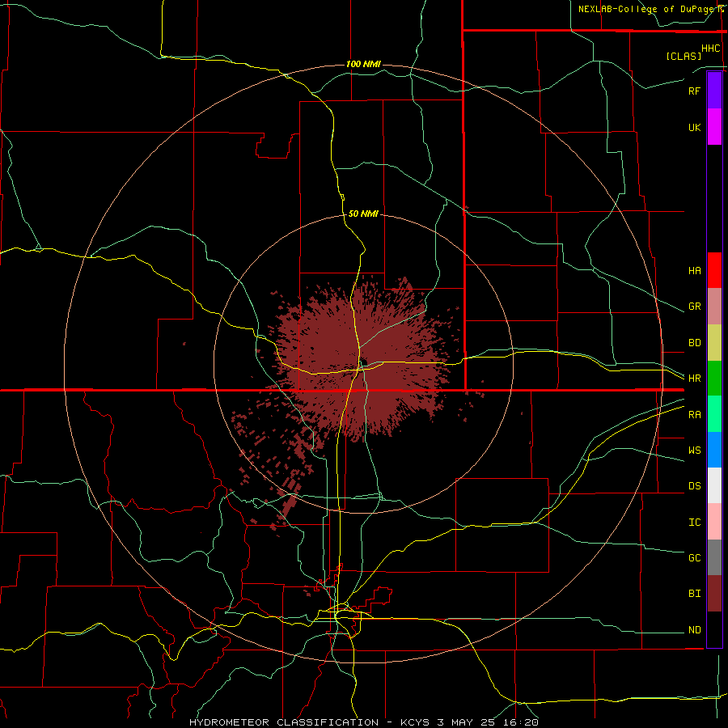Click the 50 NMI range ring label
The height and width of the screenshot is (728, 728).
(x=363, y=214)
